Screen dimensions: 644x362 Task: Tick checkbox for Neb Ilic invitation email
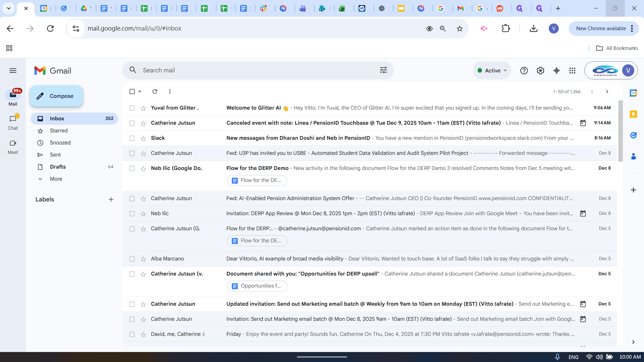tap(132, 214)
